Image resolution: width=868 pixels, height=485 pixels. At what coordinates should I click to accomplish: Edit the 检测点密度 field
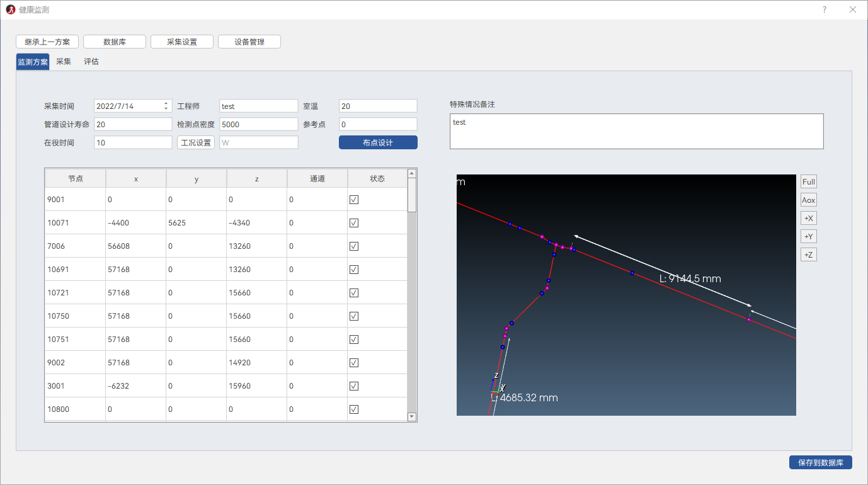click(x=259, y=124)
